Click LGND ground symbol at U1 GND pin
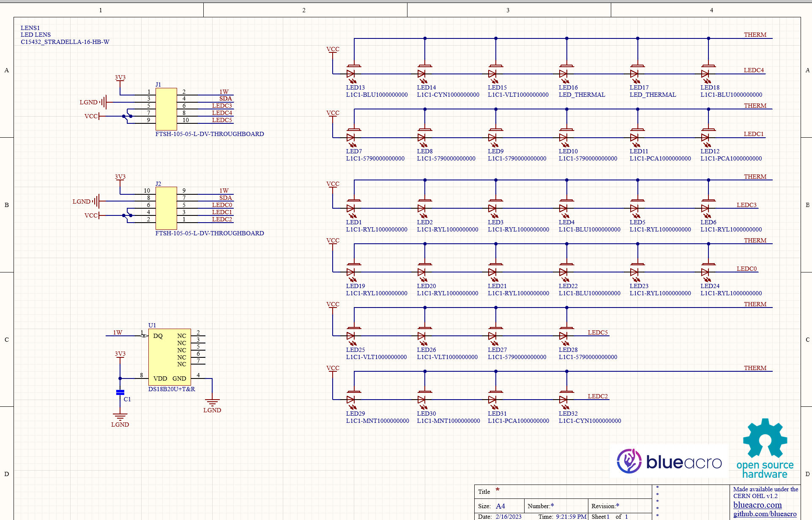 click(x=212, y=405)
